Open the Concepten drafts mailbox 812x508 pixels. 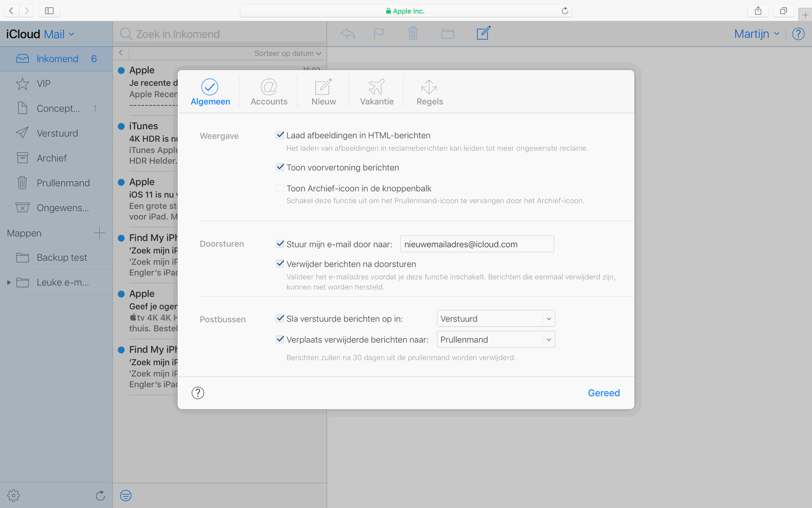[x=56, y=108]
